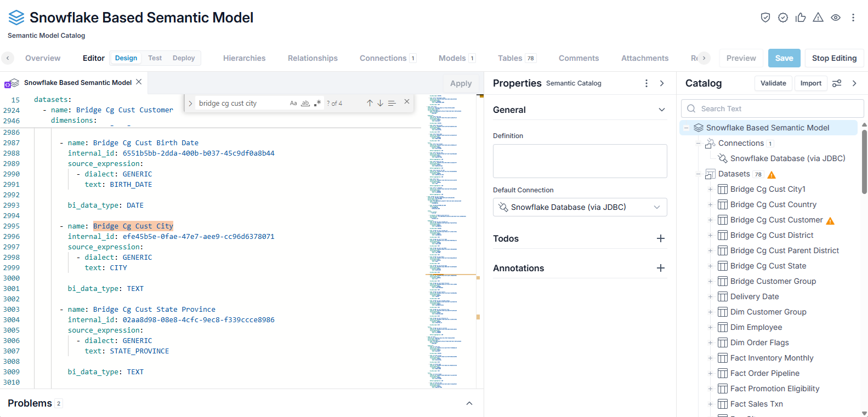Collapse the General section
This screenshot has height=417, width=868.
[662, 110]
